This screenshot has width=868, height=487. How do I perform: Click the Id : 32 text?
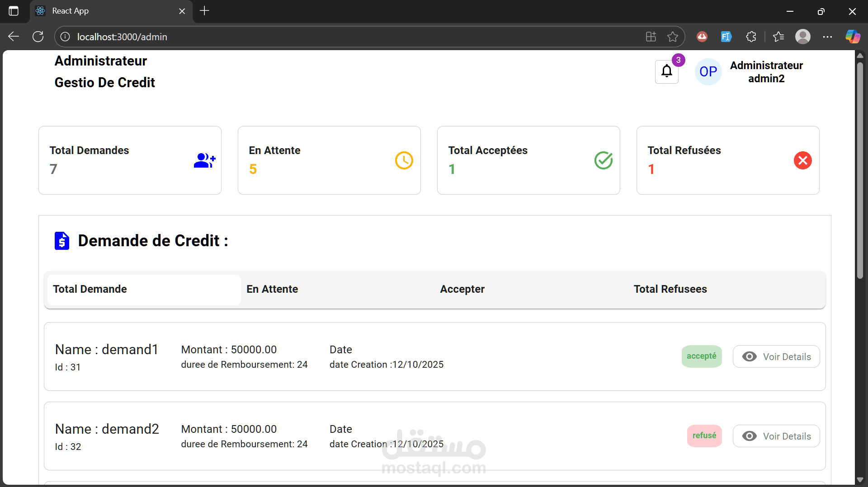point(68,447)
